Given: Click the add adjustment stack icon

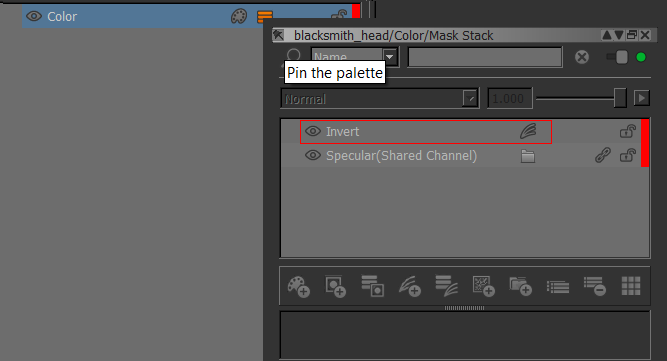Looking at the screenshot, I should pos(446,286).
